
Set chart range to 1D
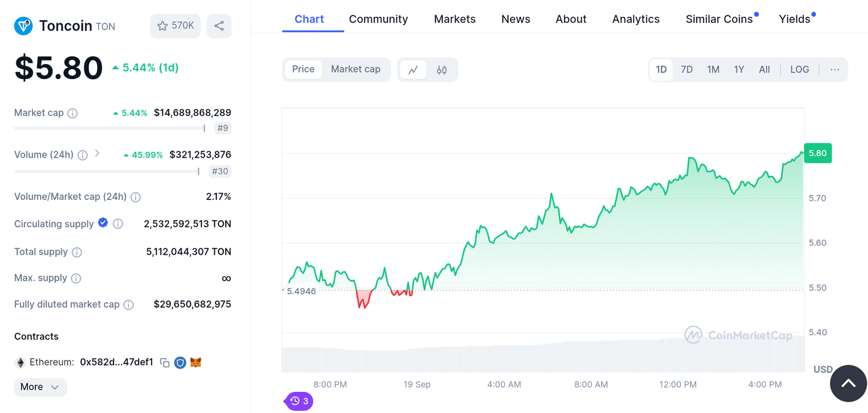661,69
